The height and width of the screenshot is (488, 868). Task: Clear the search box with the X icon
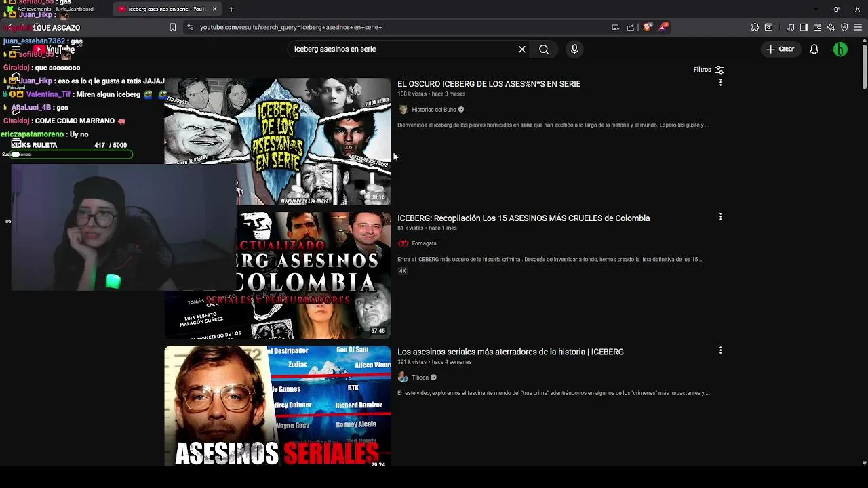point(522,49)
